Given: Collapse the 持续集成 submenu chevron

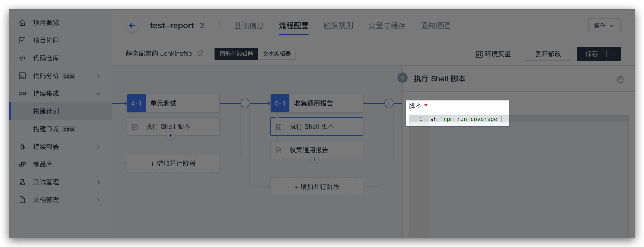Looking at the screenshot, I should (98, 93).
